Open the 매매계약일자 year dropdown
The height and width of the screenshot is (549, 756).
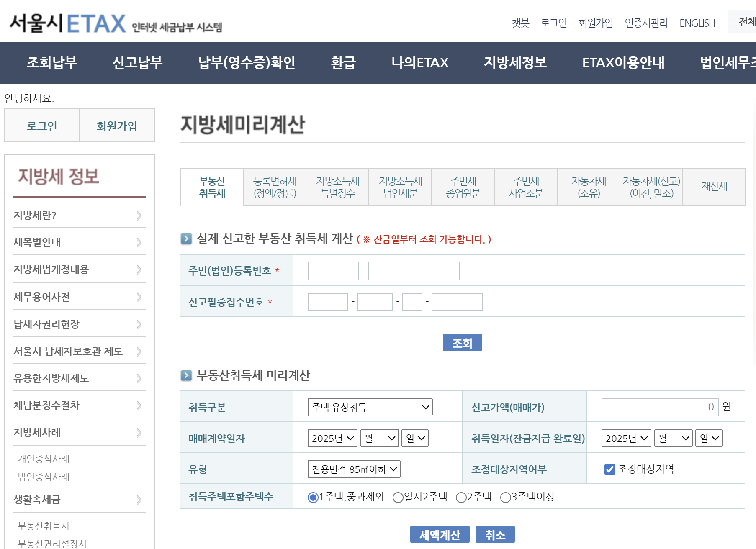(332, 438)
